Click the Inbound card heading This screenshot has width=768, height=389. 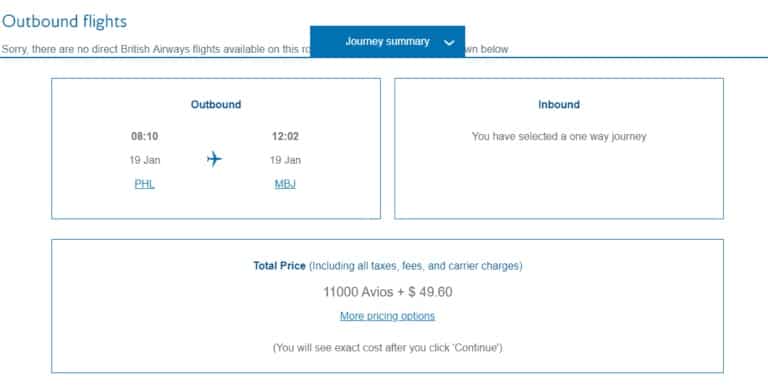click(x=559, y=104)
